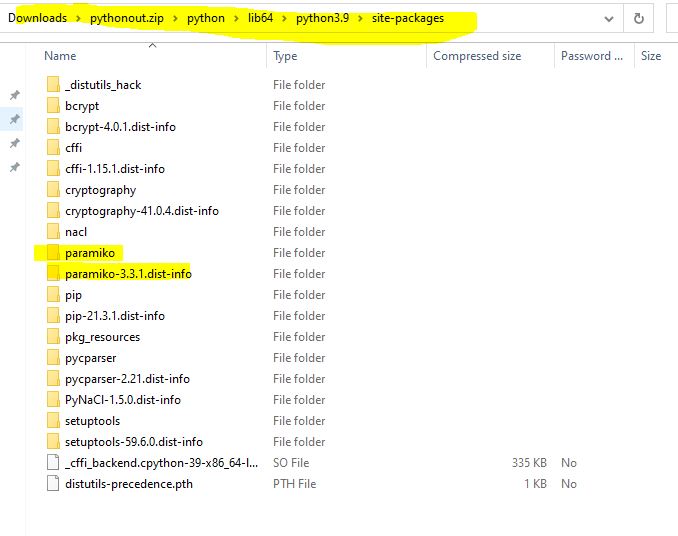Viewport: 678px width, 536px height.
Task: Expand the chevron after Downloads breadcrumb
Action: pos(78,19)
